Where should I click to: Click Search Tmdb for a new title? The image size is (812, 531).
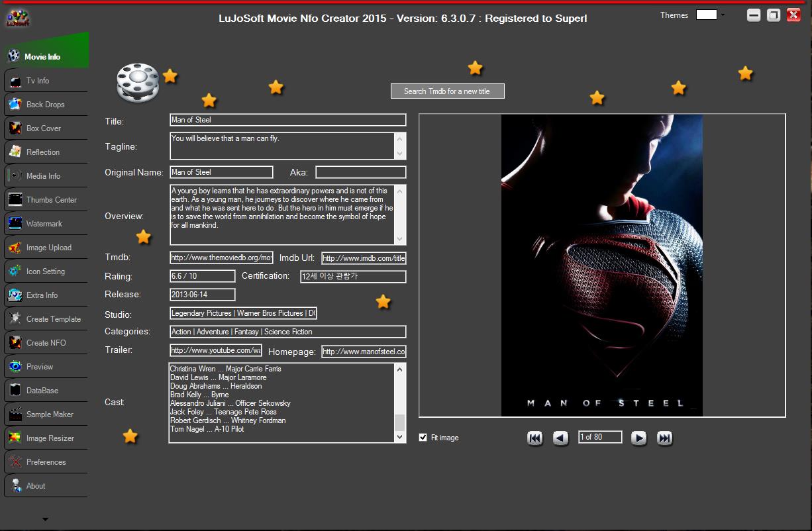447,91
